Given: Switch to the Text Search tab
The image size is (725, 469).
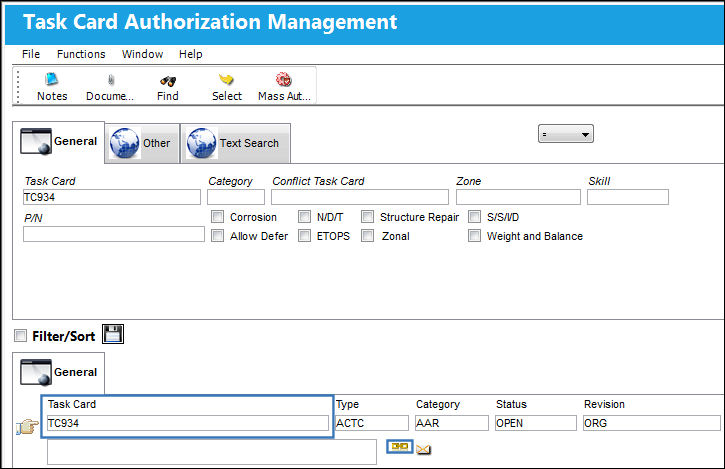Looking at the screenshot, I should coord(235,143).
